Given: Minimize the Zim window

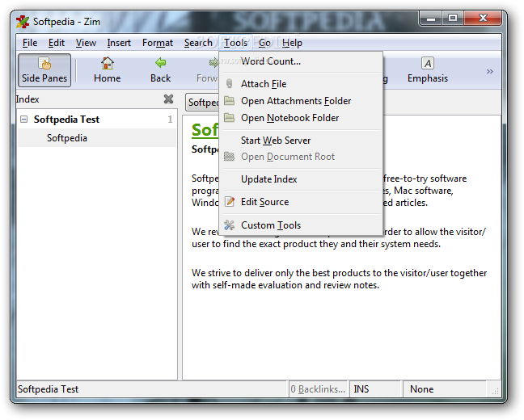Looking at the screenshot, I should click(431, 19).
